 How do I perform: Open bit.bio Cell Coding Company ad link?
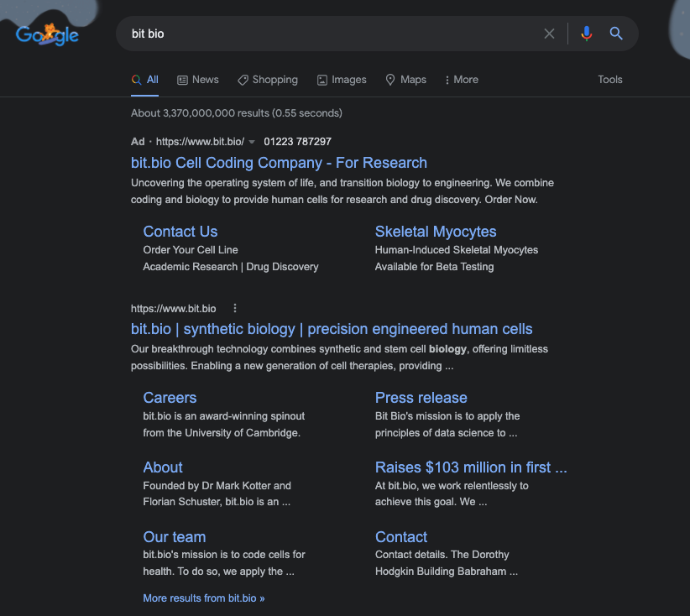279,163
